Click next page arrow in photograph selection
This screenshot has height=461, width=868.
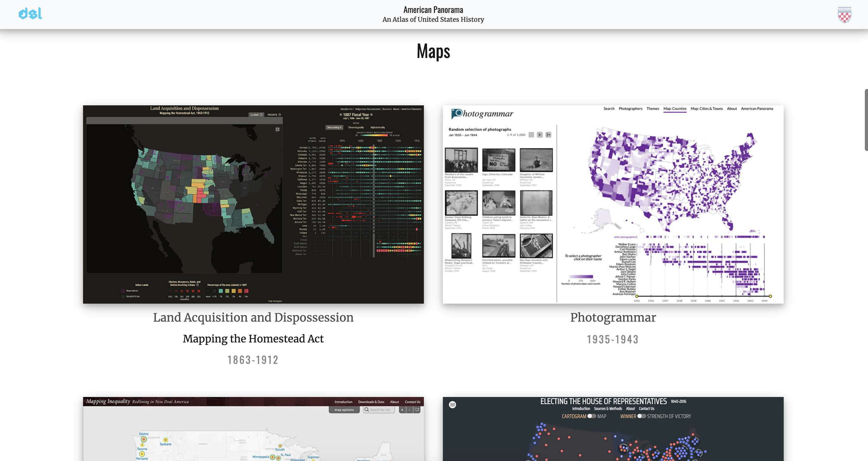pyautogui.click(x=539, y=135)
